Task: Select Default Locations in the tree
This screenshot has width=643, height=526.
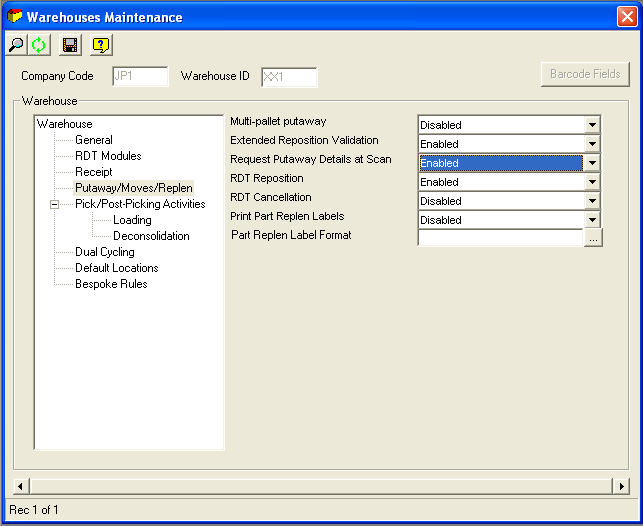Action: [117, 268]
